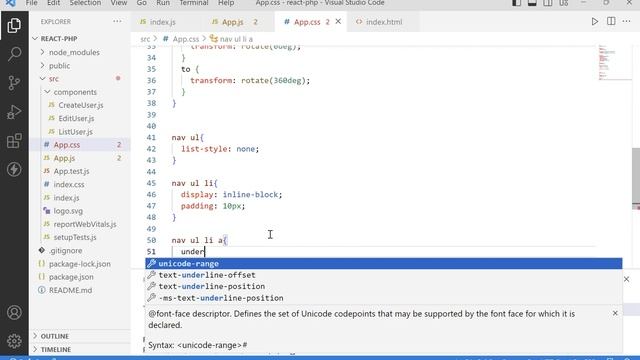Viewport: 640px width, 360px height.
Task: Open the Accounts icon in activity bar
Action: [x=14, y=313]
